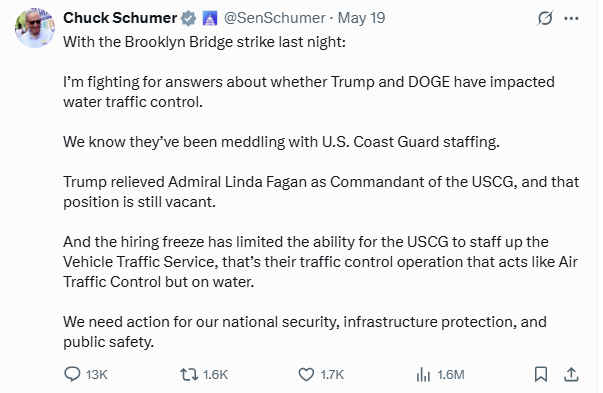The width and height of the screenshot is (603, 393).
Task: Open the post via Brooklyn Bridge strike line
Action: (205, 42)
